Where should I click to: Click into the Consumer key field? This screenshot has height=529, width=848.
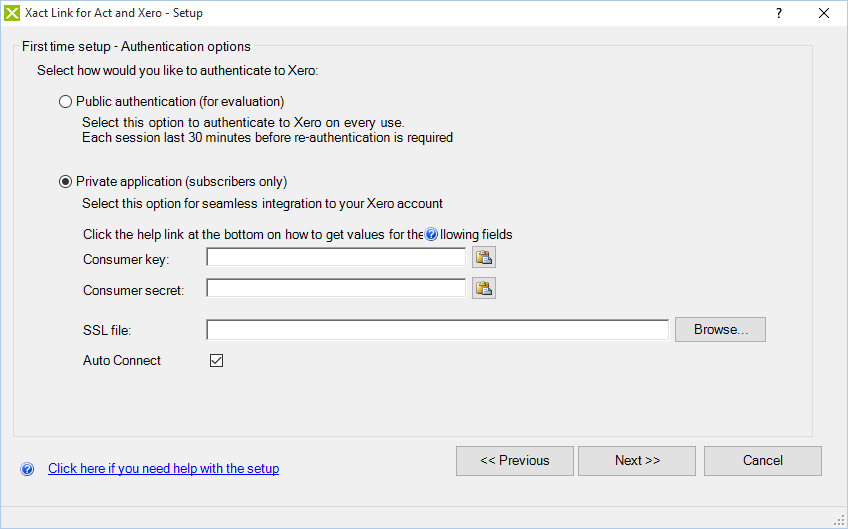pos(336,258)
